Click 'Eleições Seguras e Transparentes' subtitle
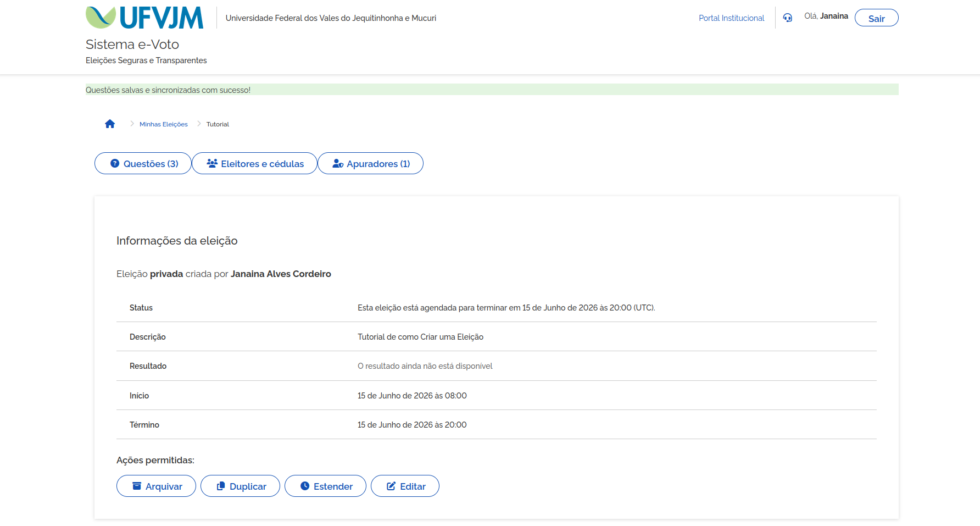This screenshot has width=980, height=526. pos(146,60)
